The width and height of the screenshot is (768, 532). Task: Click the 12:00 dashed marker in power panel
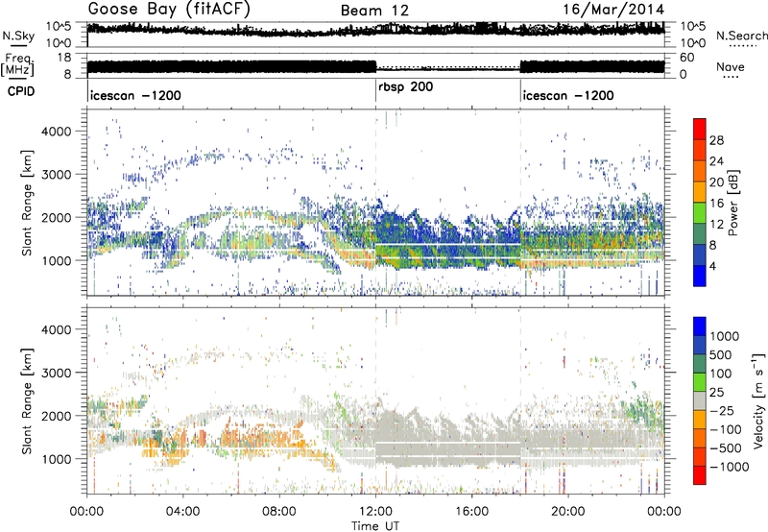[375, 203]
